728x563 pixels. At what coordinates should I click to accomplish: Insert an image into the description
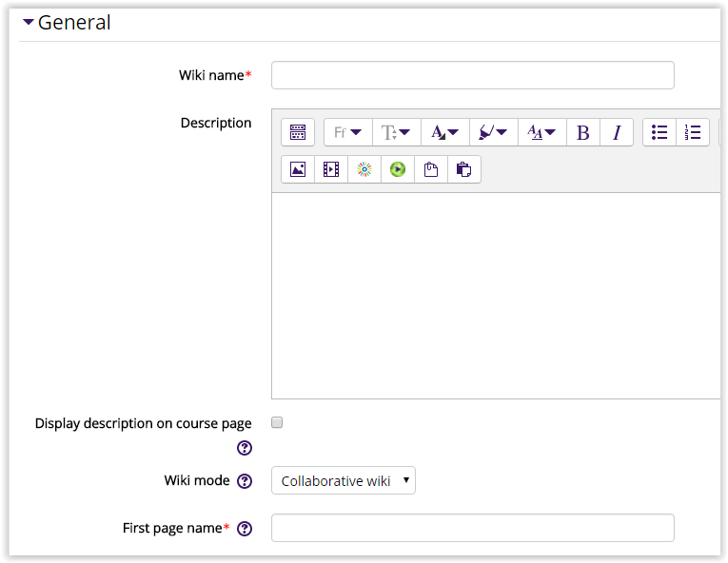pyautogui.click(x=298, y=169)
